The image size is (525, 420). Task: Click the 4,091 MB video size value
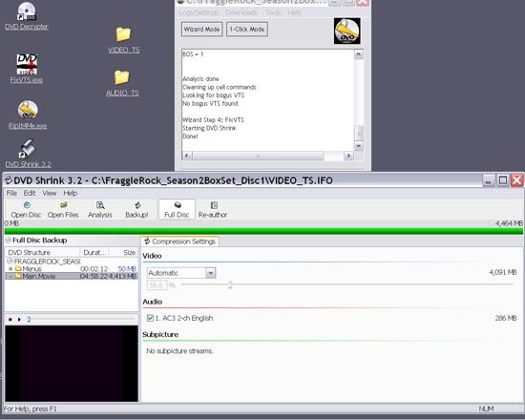pos(503,272)
